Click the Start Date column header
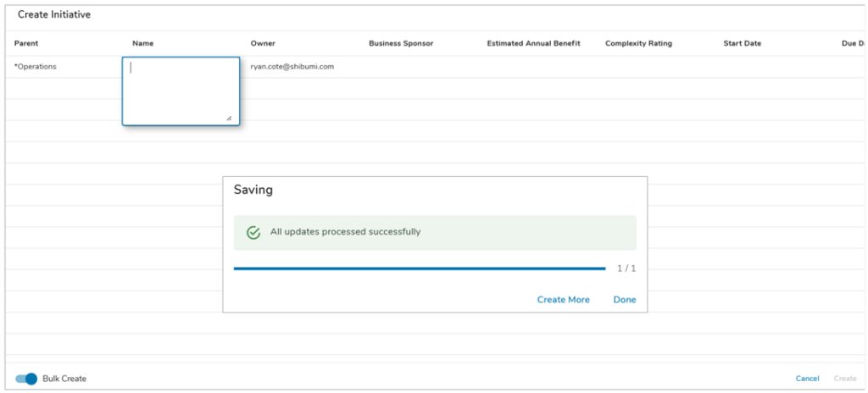The image size is (868, 393). [742, 43]
